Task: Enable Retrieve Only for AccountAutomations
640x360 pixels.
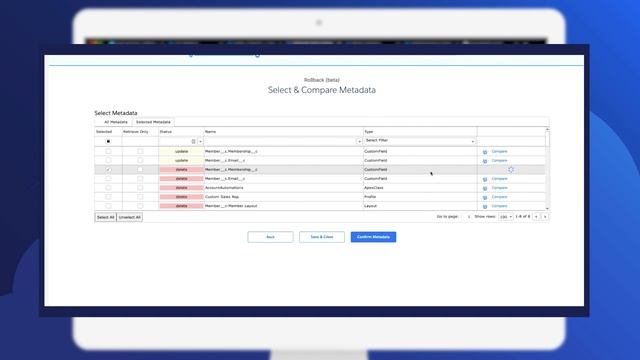Action: pos(140,188)
